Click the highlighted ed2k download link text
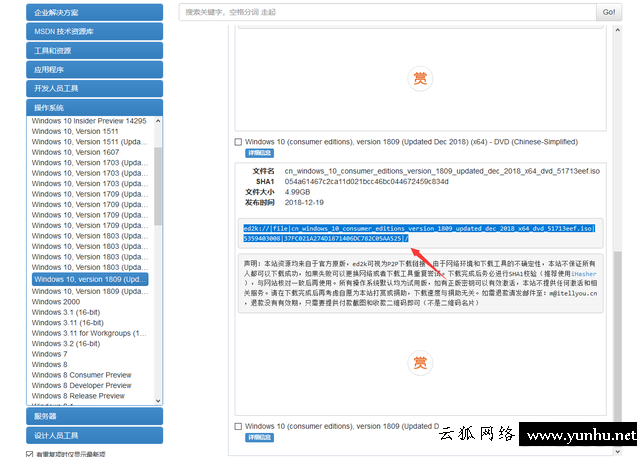This screenshot has height=457, width=640. [419, 233]
